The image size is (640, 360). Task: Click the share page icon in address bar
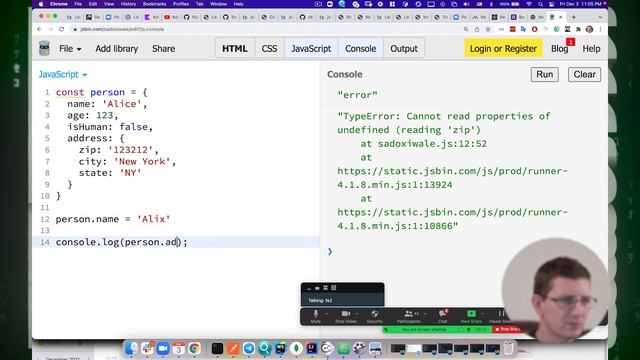pyautogui.click(x=477, y=29)
